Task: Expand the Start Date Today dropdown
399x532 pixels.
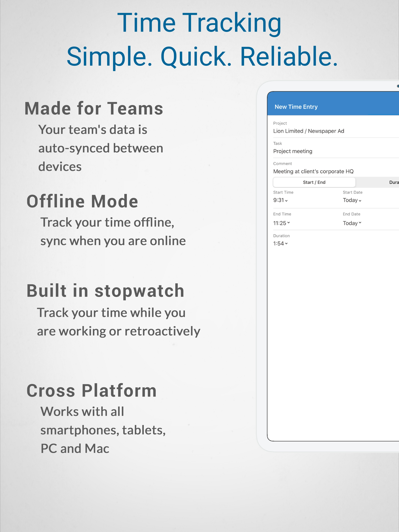Action: click(352, 200)
